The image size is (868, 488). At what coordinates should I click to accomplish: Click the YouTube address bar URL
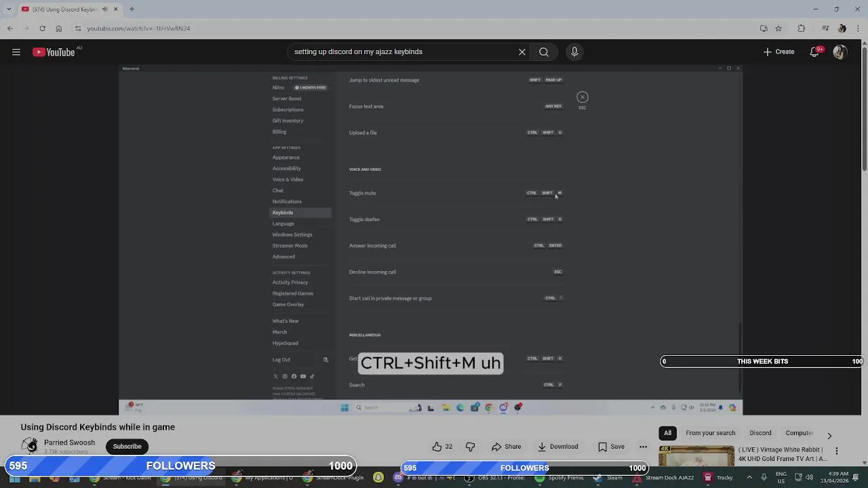point(138,28)
